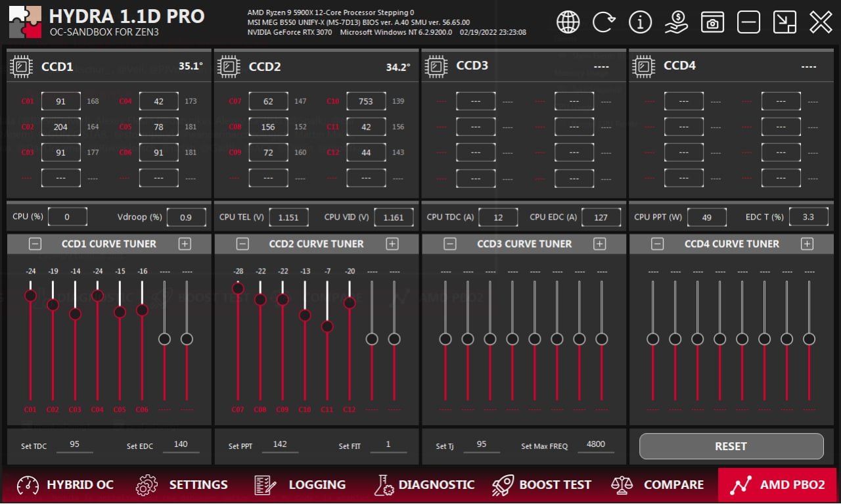Screen dimensions: 841x504
Task: Click the Set Tj input field
Action: coord(482,445)
